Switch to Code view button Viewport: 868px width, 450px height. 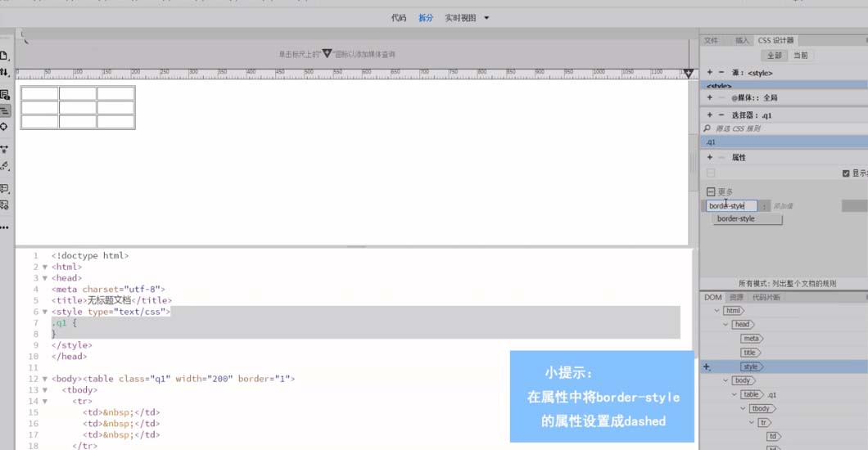pos(399,17)
